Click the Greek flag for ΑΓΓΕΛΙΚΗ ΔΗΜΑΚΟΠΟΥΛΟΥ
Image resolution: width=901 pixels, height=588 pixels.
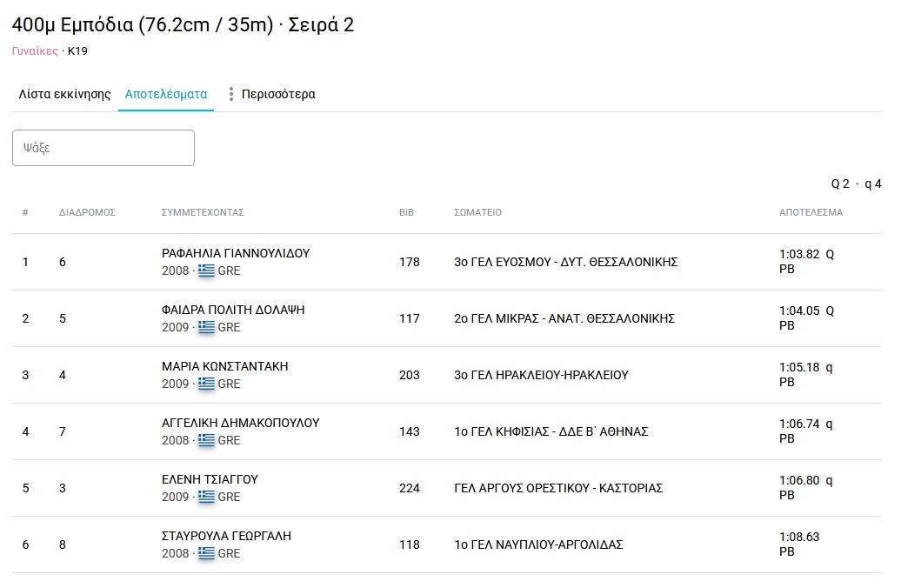pyautogui.click(x=206, y=440)
